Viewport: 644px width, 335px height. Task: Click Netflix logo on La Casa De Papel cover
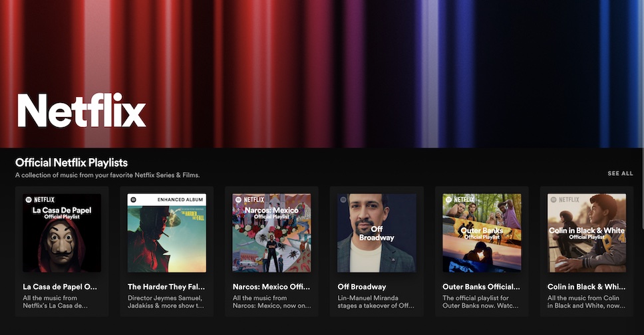click(45, 199)
